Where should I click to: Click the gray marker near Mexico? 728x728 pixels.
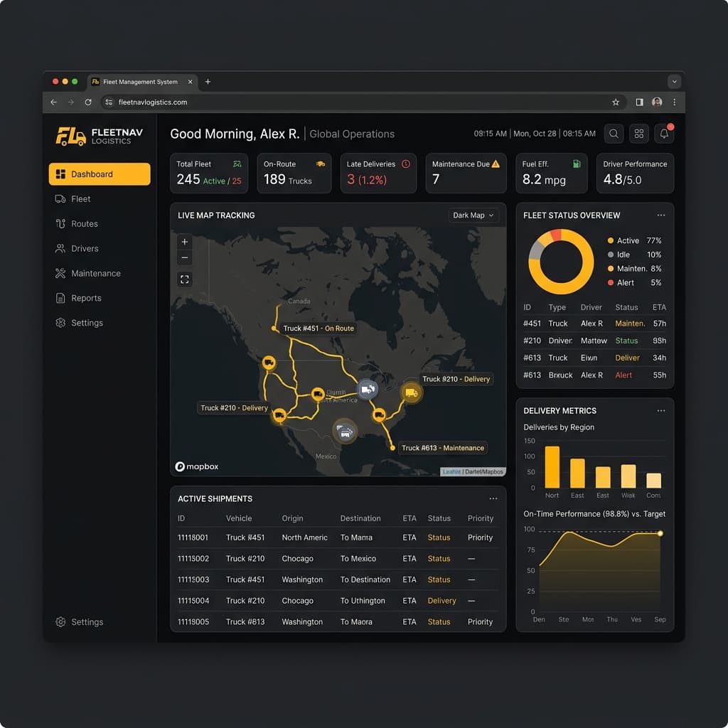click(x=345, y=432)
